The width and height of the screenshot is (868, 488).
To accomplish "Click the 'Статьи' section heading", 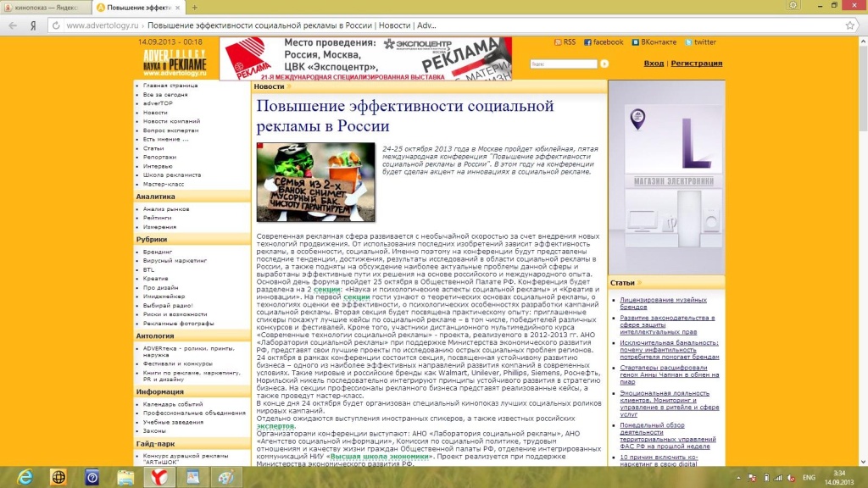I will (x=622, y=283).
